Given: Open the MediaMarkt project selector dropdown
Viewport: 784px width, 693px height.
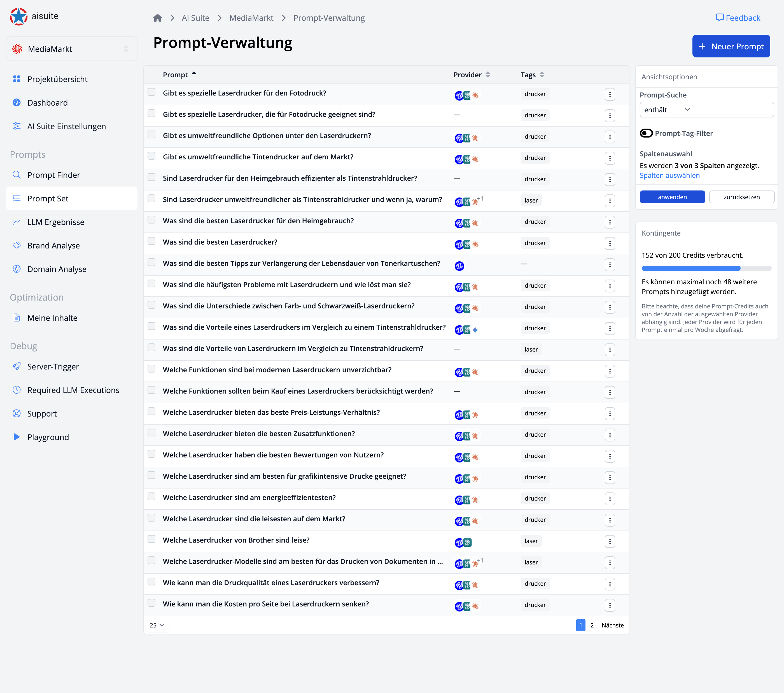Looking at the screenshot, I should click(72, 49).
